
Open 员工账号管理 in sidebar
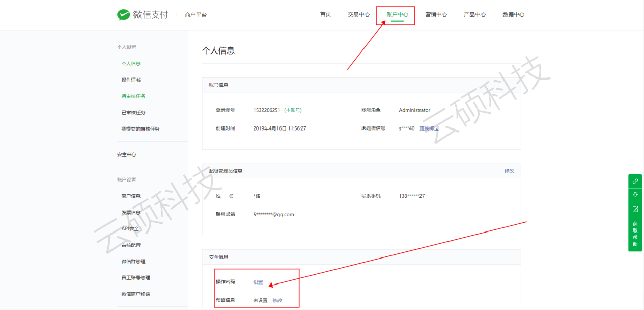(x=135, y=278)
